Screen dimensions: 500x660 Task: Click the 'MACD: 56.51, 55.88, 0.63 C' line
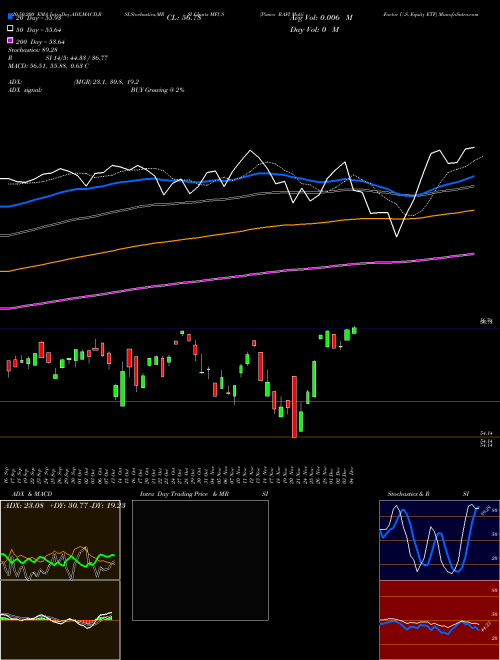48,66
